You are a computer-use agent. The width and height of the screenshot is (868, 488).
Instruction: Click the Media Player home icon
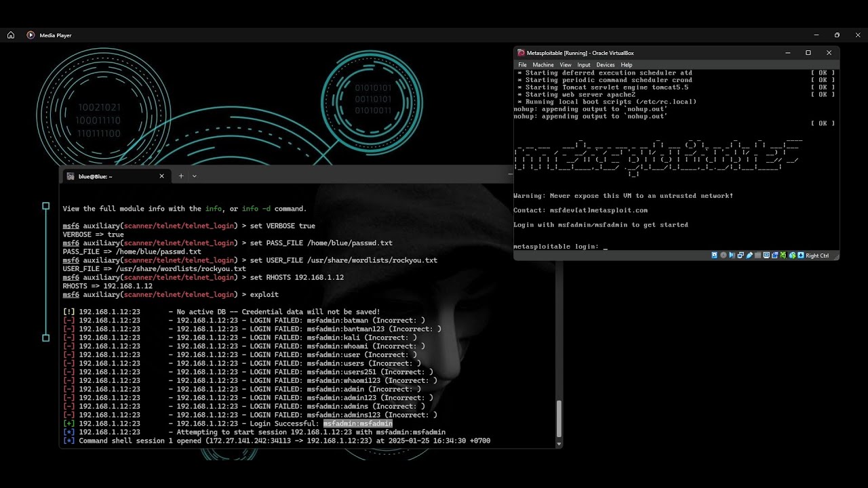click(x=11, y=35)
